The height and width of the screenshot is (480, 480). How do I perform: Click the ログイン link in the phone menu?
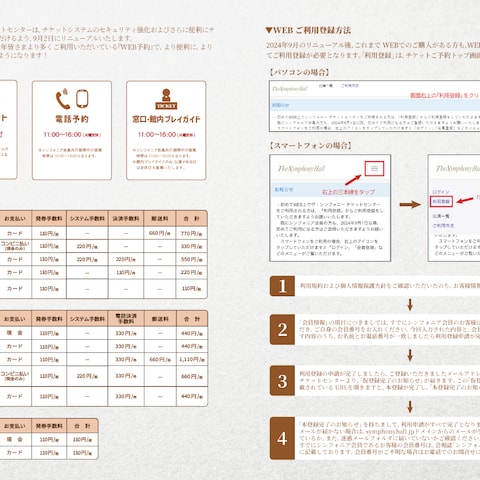click(441, 192)
